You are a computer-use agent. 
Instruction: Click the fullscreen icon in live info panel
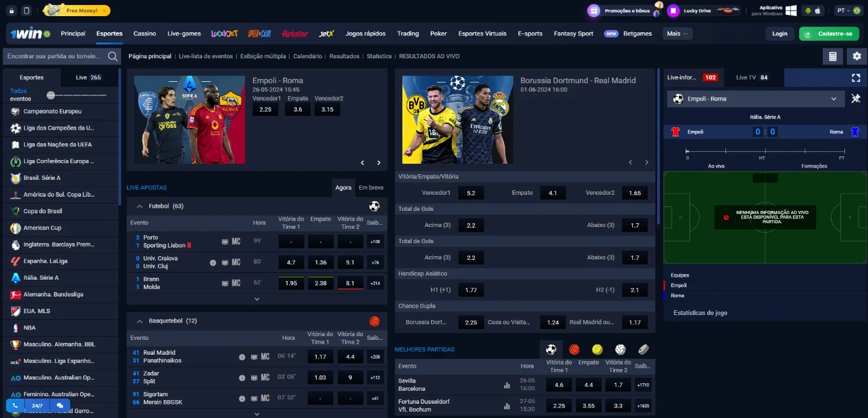pyautogui.click(x=856, y=78)
